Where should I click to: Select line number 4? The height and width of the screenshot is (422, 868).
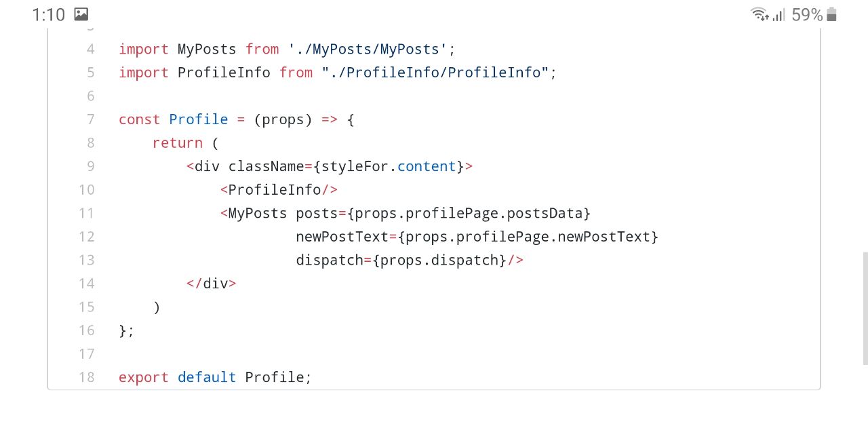[90, 49]
